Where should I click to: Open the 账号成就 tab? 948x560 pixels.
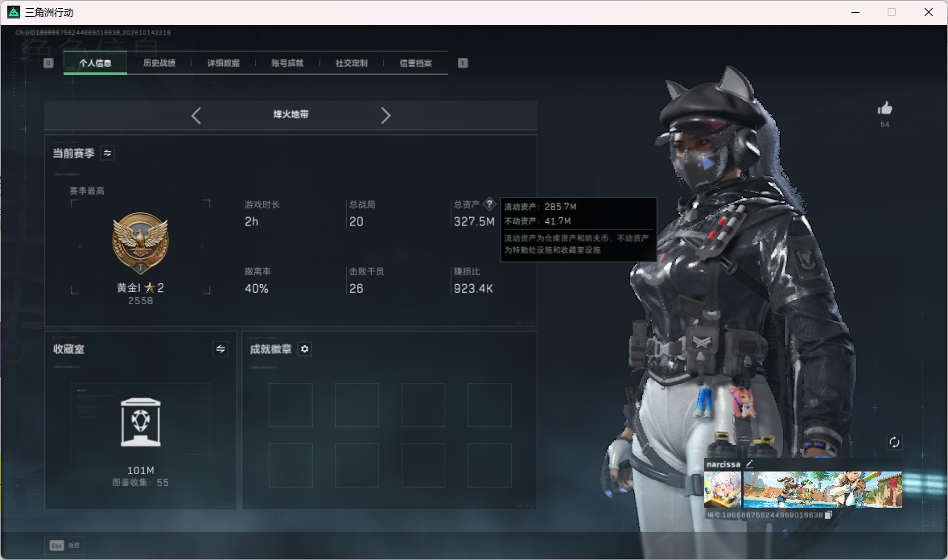coord(287,63)
